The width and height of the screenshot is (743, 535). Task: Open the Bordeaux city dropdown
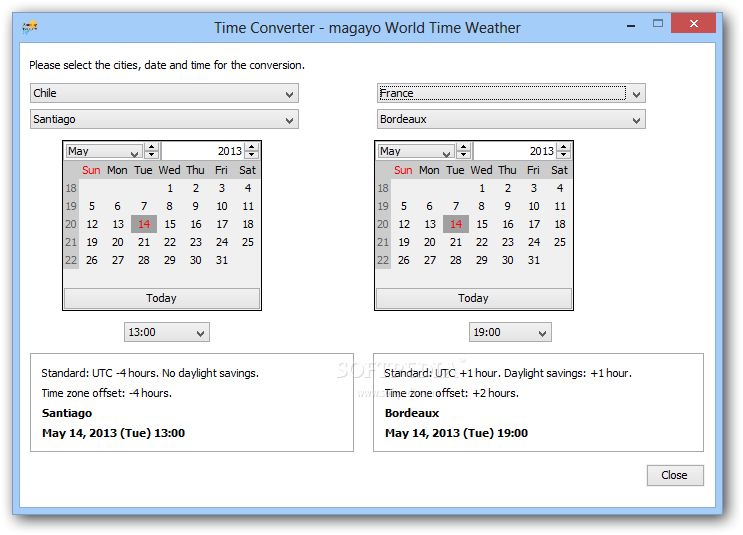tap(511, 119)
